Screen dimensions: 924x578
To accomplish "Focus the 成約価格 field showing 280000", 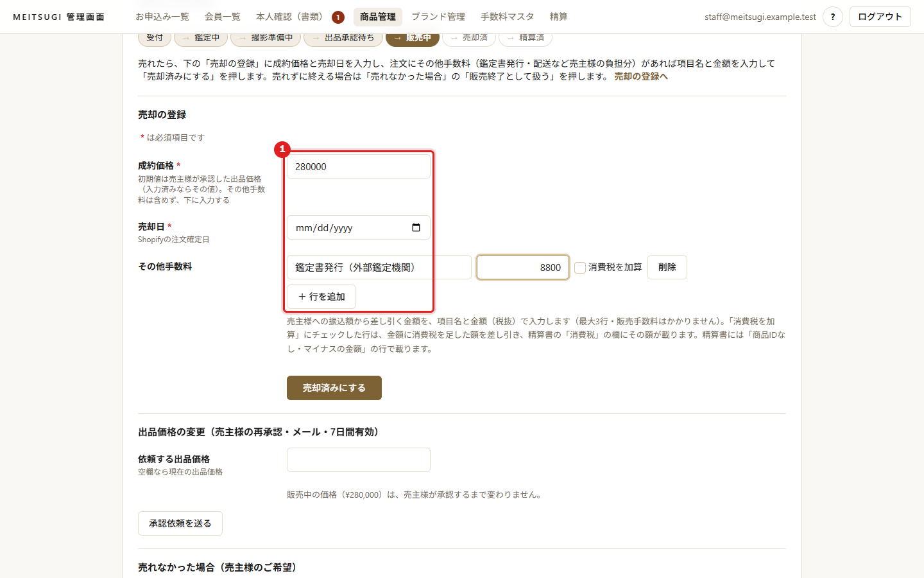I will click(359, 166).
